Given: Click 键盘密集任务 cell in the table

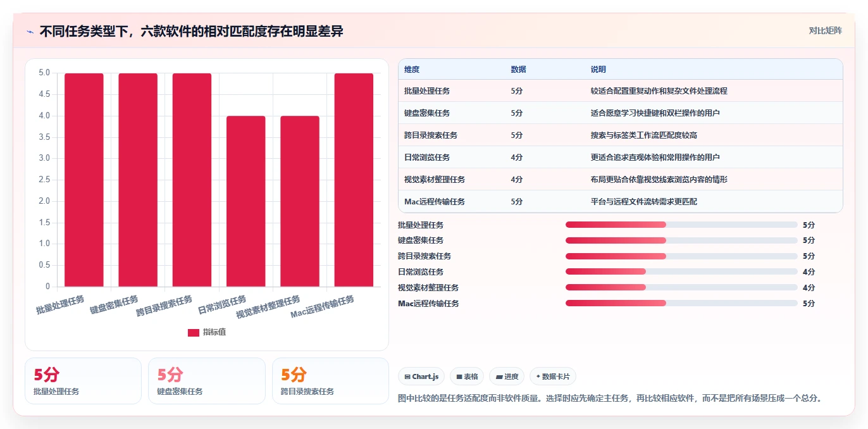Looking at the screenshot, I should click(427, 113).
